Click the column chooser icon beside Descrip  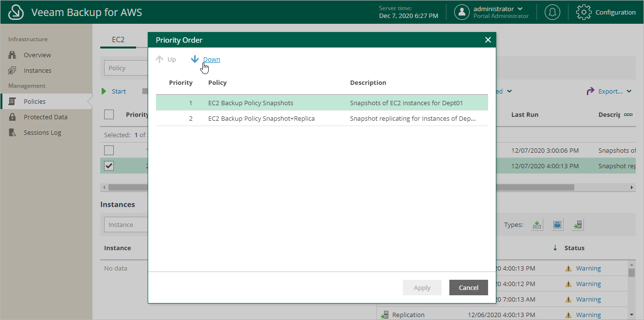tap(629, 115)
